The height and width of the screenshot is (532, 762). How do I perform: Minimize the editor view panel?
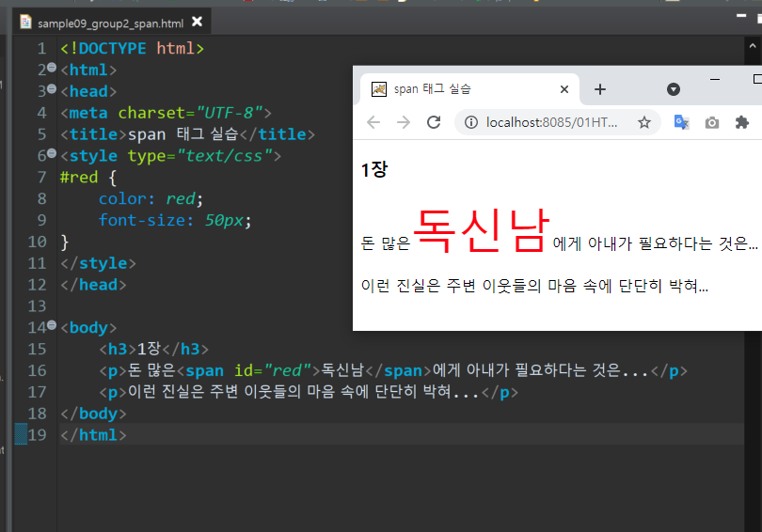(741, 16)
